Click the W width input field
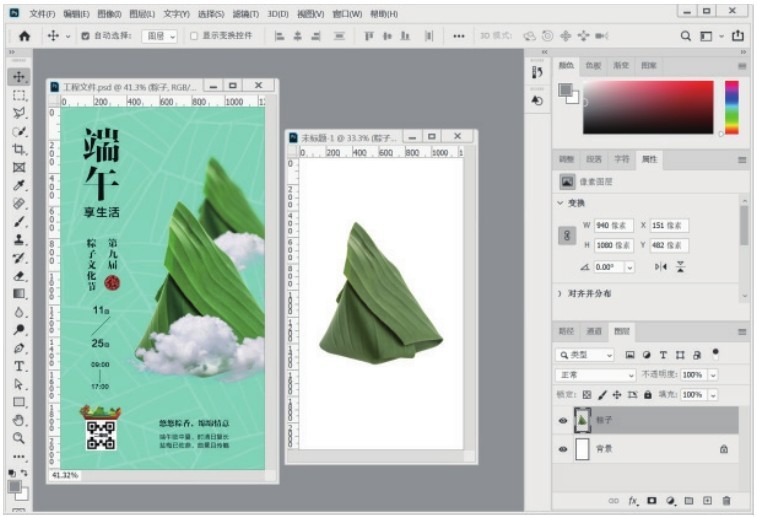Viewport: 757px width, 517px height. [x=615, y=225]
